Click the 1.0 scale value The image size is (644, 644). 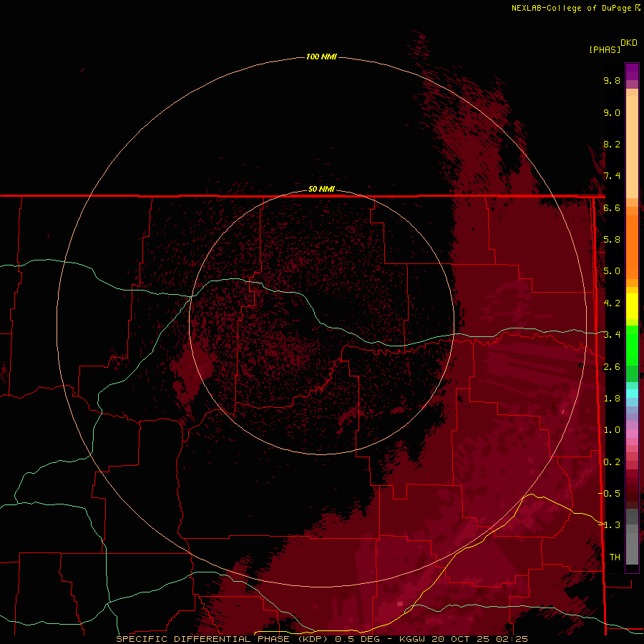click(x=612, y=430)
